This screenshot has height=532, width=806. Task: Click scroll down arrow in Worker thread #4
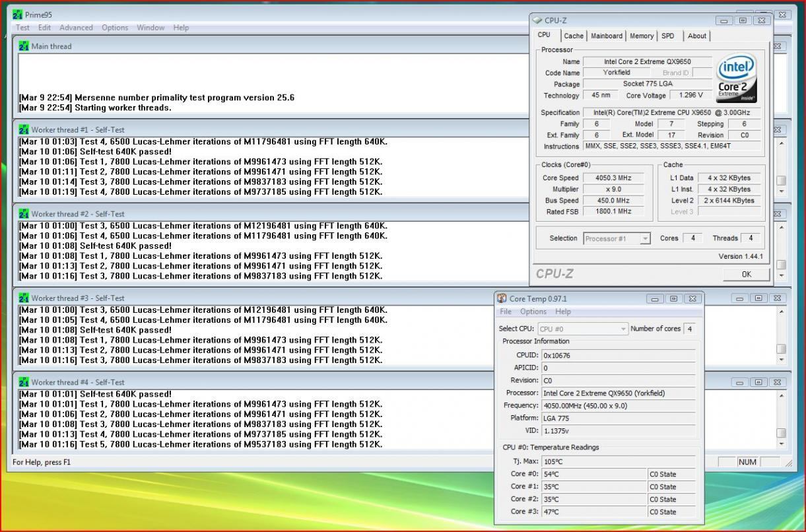pos(782,444)
